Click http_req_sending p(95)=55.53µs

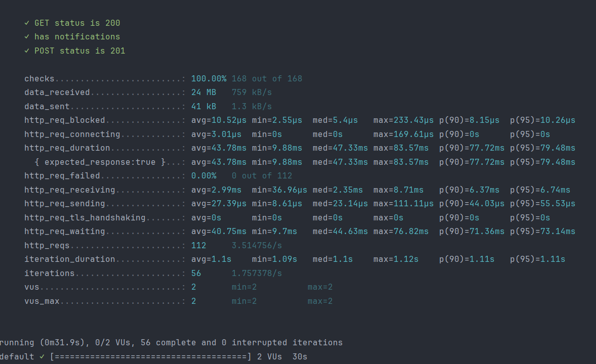click(543, 204)
